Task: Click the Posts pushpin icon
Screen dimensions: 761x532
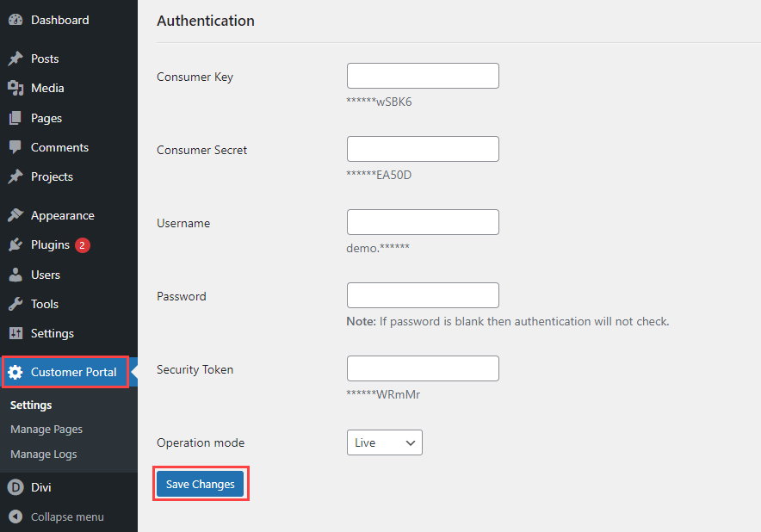Action: coord(15,59)
